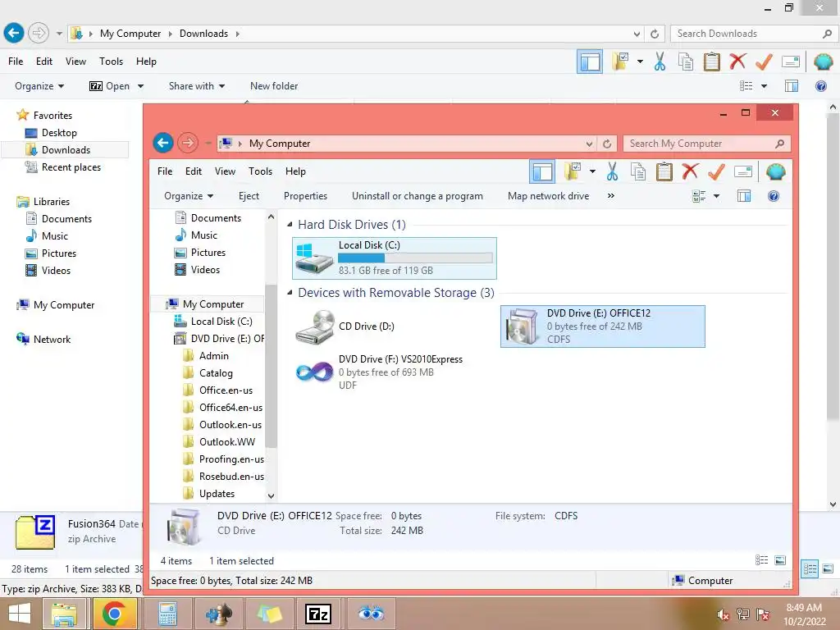
Task: Open the 7z Open dropdown arrow in Downloads
Action: click(140, 85)
